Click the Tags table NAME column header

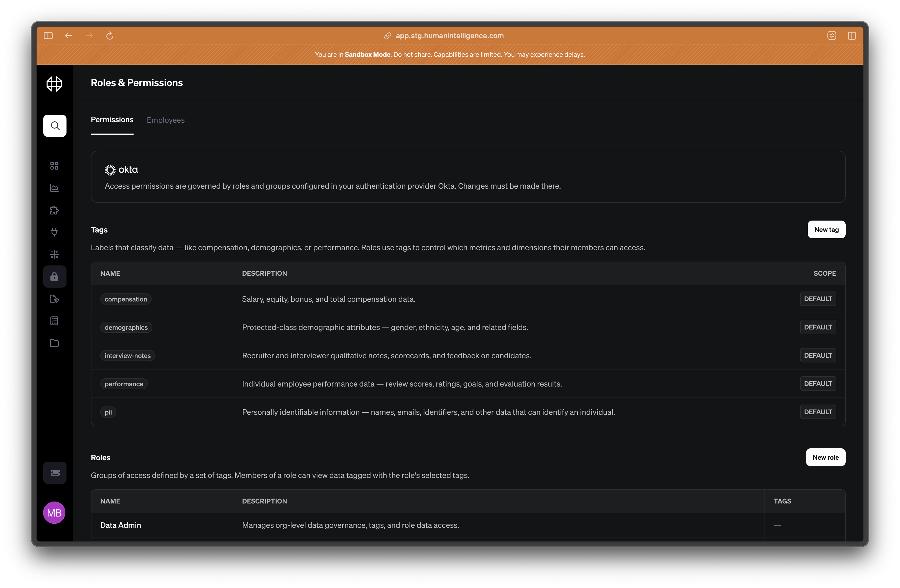click(110, 273)
